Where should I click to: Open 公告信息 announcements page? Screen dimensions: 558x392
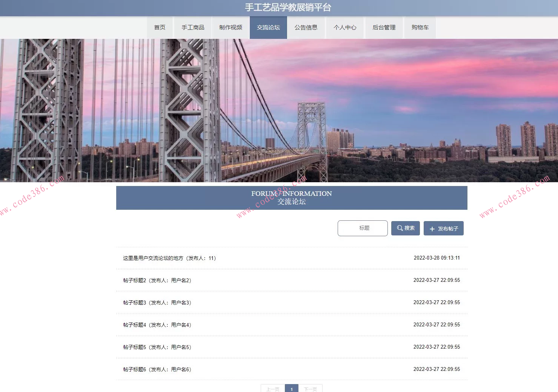coord(306,28)
